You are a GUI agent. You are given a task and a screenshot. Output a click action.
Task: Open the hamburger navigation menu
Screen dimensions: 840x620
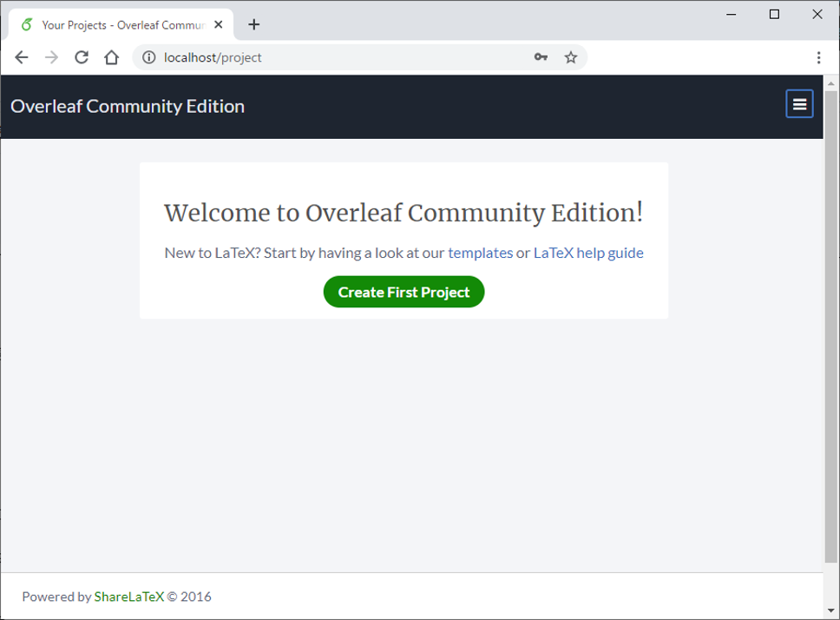click(799, 104)
